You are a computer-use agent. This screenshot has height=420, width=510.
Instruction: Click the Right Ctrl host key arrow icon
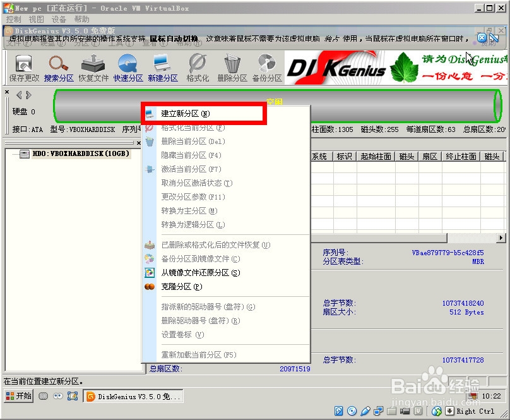(x=449, y=411)
